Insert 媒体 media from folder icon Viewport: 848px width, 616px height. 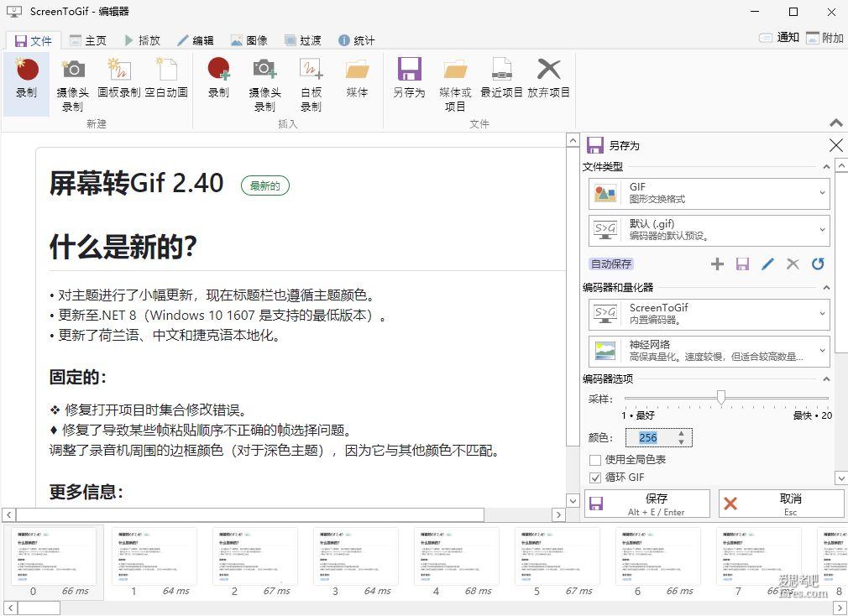click(357, 78)
